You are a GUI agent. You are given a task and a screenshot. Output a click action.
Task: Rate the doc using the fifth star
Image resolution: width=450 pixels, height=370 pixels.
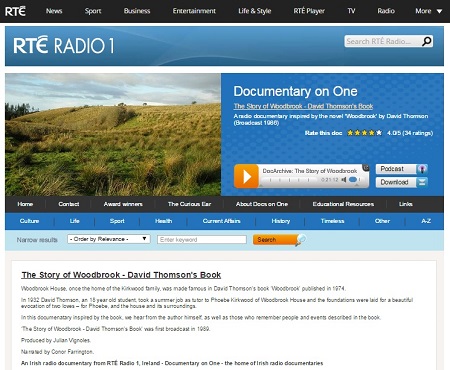(379, 133)
